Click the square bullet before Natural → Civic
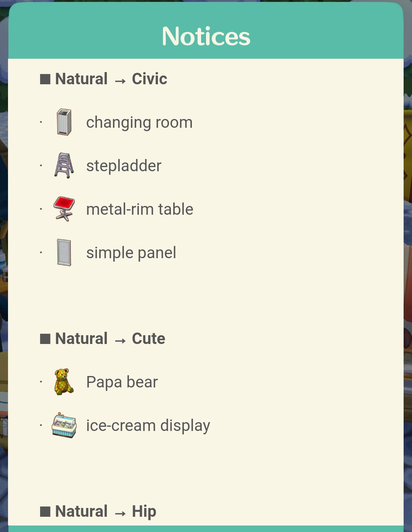Screen dimensions: 412x532 45,79
